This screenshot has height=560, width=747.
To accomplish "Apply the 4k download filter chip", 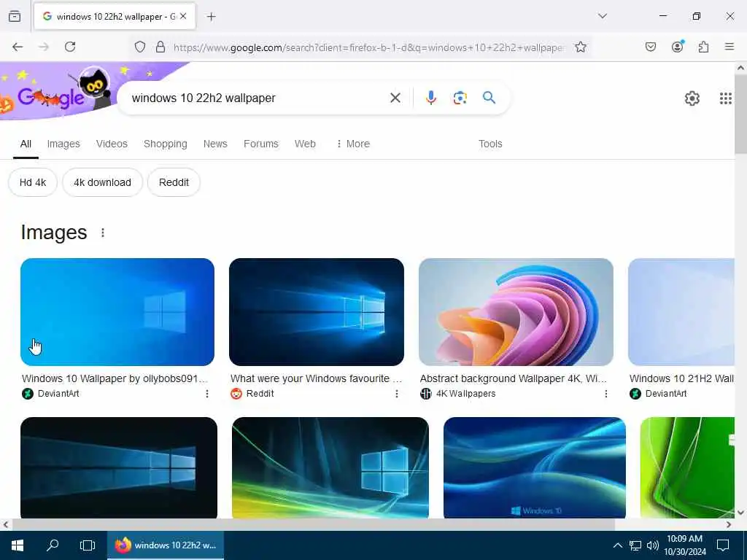I will pyautogui.click(x=102, y=182).
